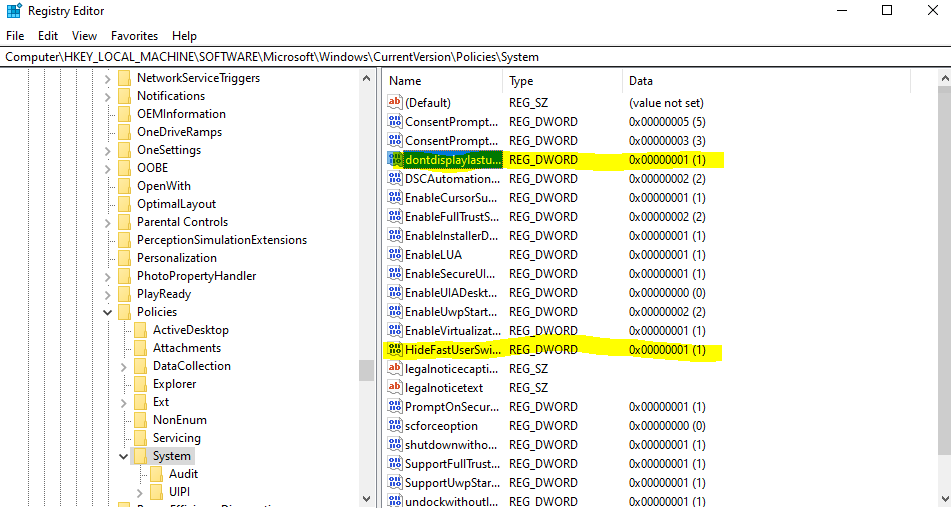
Task: Expand the DataCollection key
Action: [124, 366]
